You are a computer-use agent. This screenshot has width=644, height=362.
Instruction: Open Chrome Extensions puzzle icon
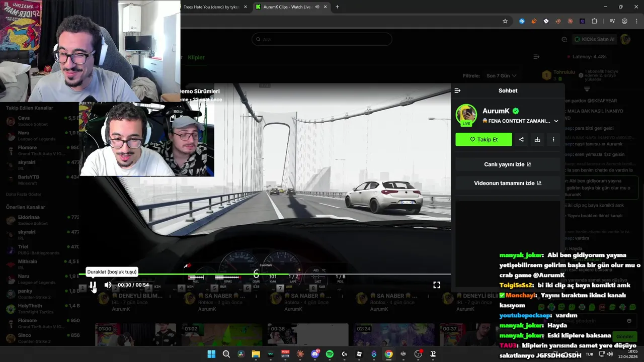tap(595, 21)
